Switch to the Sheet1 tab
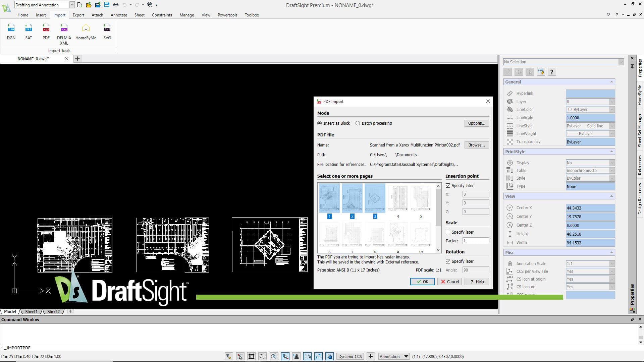 tap(31, 311)
